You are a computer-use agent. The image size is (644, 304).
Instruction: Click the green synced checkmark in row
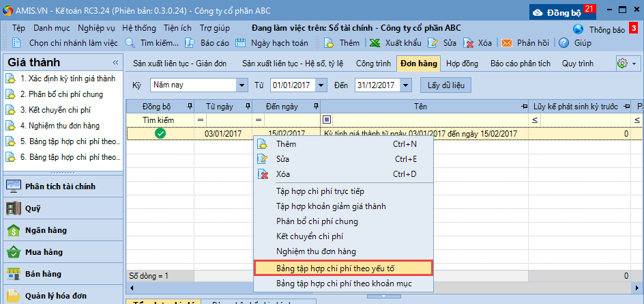pyautogui.click(x=160, y=134)
